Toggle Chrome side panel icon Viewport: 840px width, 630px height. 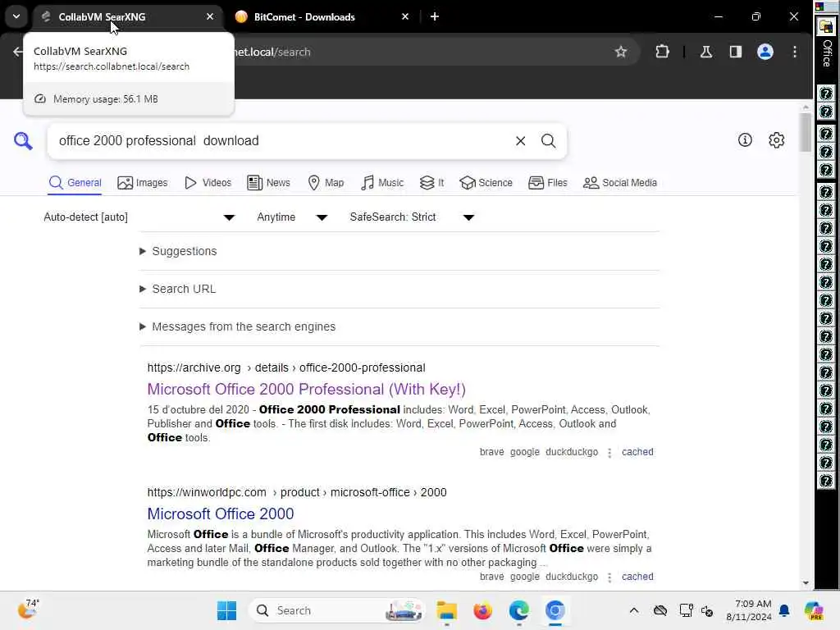point(736,52)
